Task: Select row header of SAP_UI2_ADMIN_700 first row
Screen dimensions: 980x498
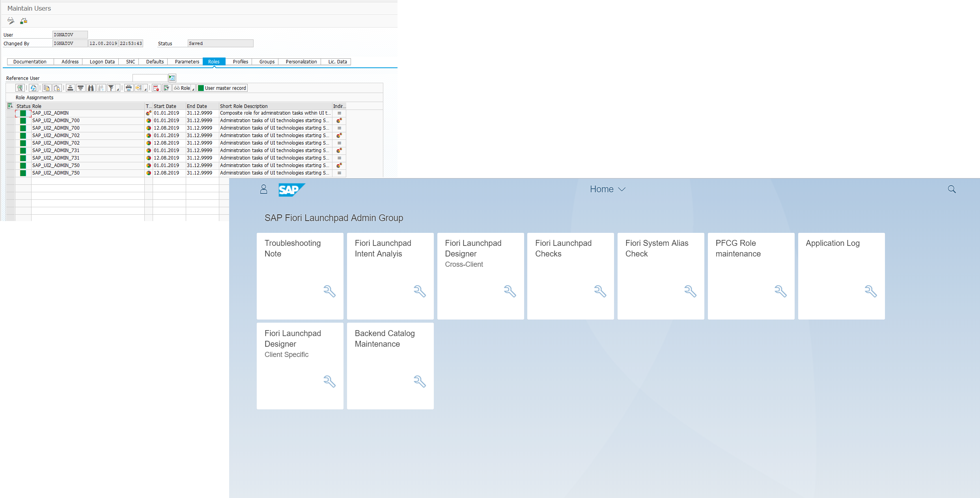Action: (x=10, y=121)
